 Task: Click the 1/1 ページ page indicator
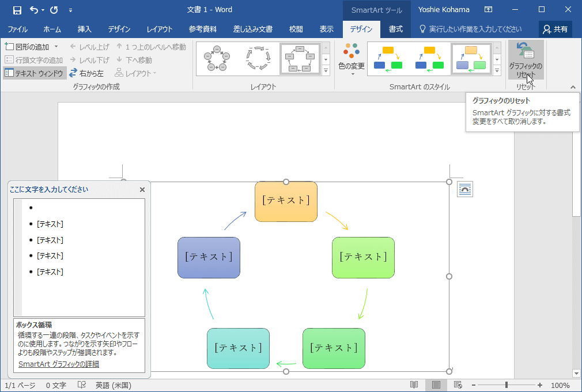20,385
